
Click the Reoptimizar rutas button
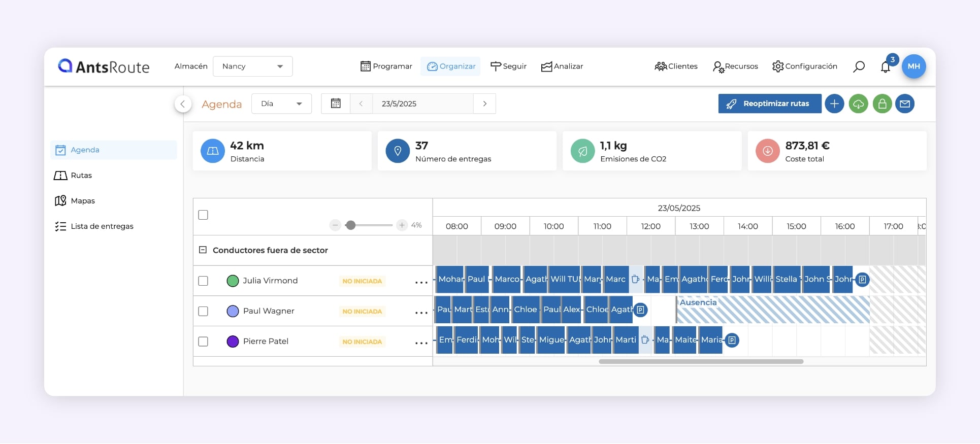coord(769,104)
